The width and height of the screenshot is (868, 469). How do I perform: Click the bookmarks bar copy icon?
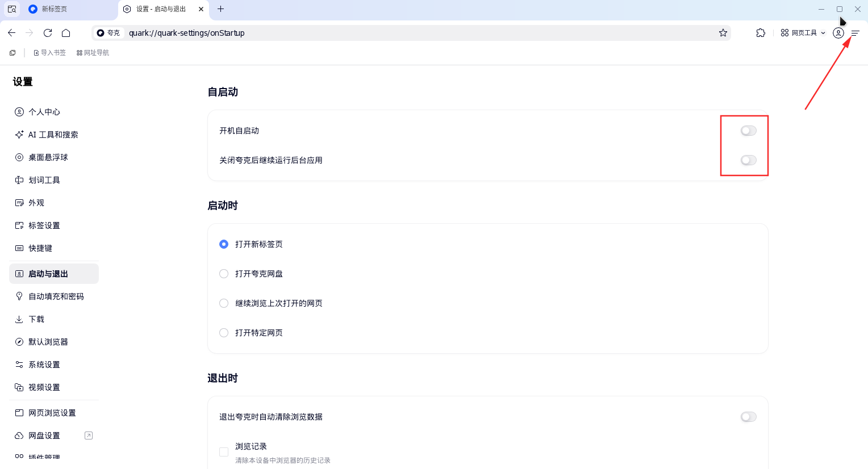(x=12, y=53)
